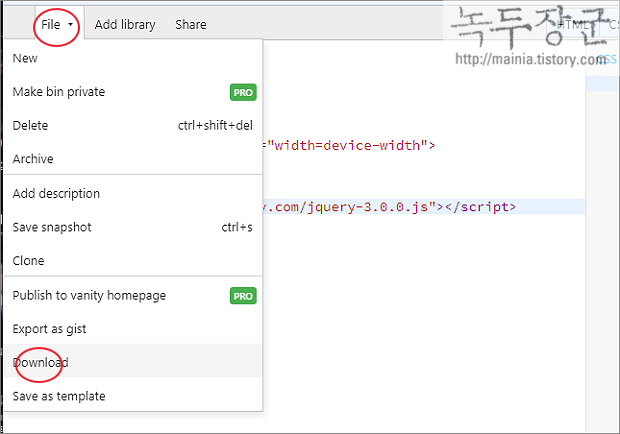Click the jquery-3.0.0.js script code line
Screen dimensions: 620x434
tap(424, 207)
